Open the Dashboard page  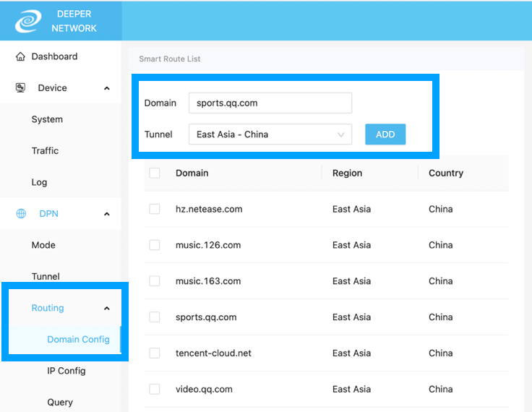tap(54, 56)
